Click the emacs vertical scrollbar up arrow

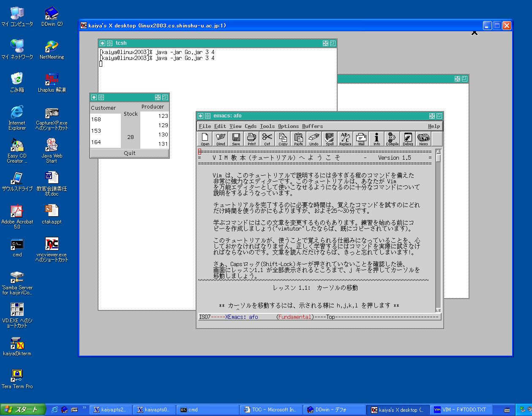[x=438, y=152]
